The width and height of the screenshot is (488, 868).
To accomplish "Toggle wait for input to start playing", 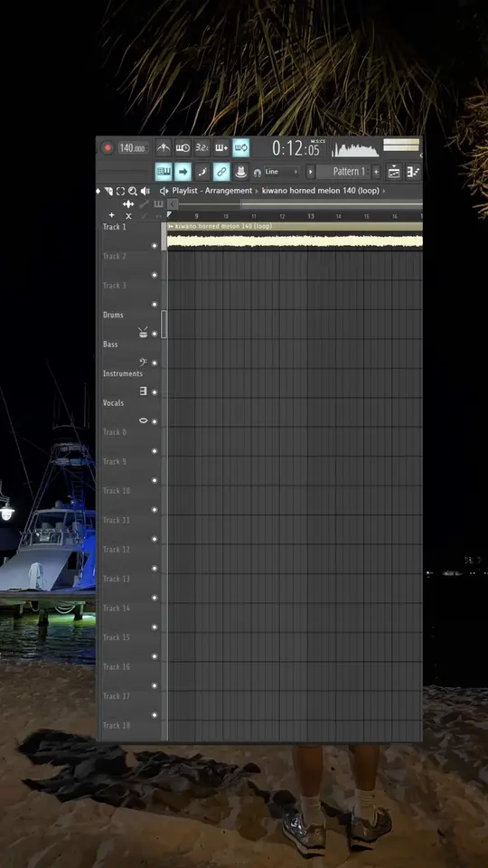I will coord(183,147).
